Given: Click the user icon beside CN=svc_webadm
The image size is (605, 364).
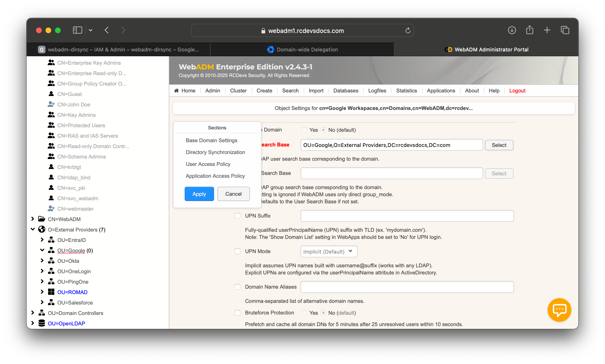Looking at the screenshot, I should tap(51, 198).
